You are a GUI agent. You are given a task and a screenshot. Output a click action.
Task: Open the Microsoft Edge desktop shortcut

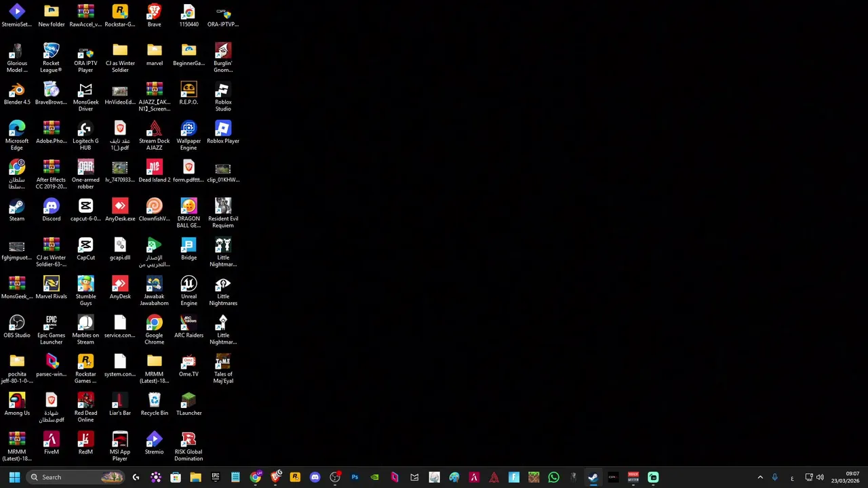point(17,136)
